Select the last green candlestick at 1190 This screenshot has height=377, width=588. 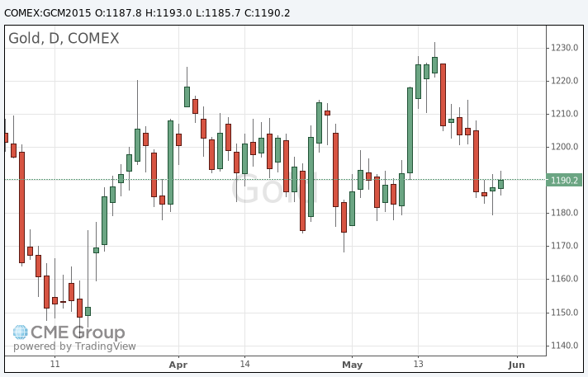pyautogui.click(x=500, y=184)
